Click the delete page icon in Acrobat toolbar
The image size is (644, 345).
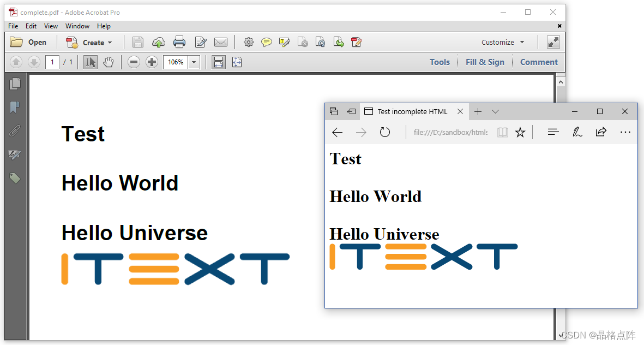pos(303,42)
